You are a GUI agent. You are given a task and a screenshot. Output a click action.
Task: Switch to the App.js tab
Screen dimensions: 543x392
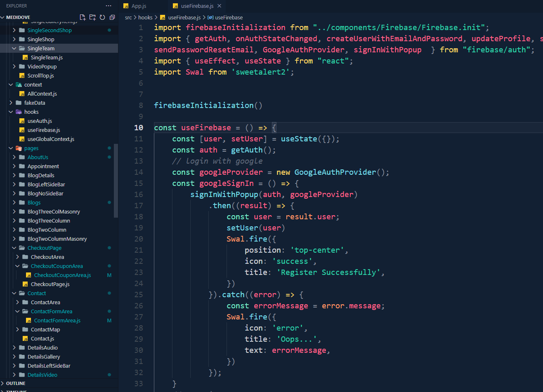coord(139,6)
